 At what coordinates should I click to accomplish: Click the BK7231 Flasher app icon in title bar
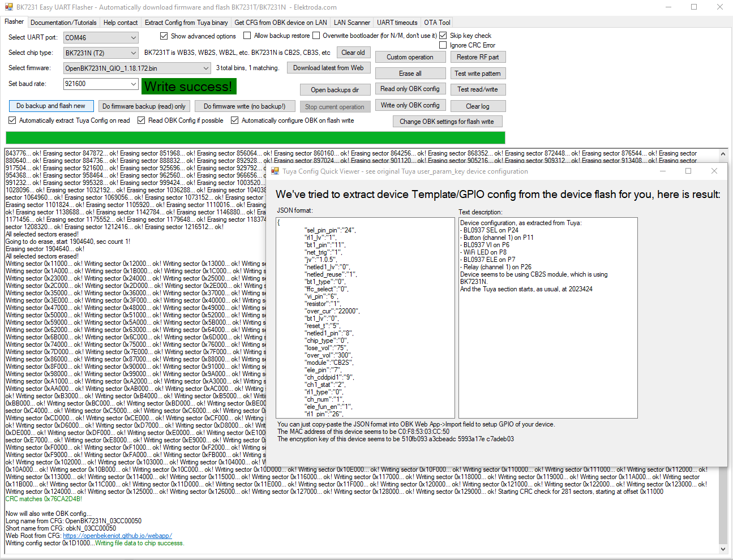coord(8,7)
